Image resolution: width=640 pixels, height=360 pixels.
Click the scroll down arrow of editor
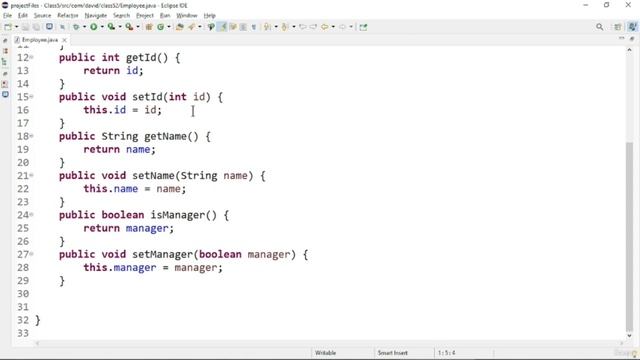pyautogui.click(x=629, y=336)
